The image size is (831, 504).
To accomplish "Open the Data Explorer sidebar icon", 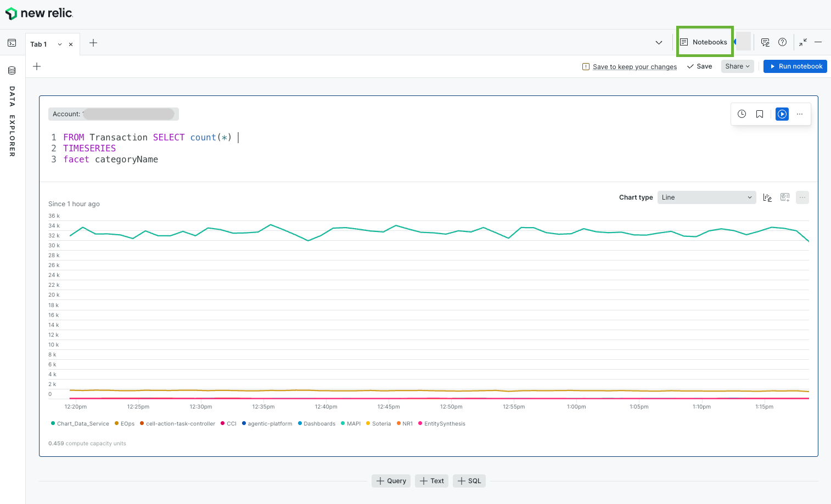I will coord(12,70).
